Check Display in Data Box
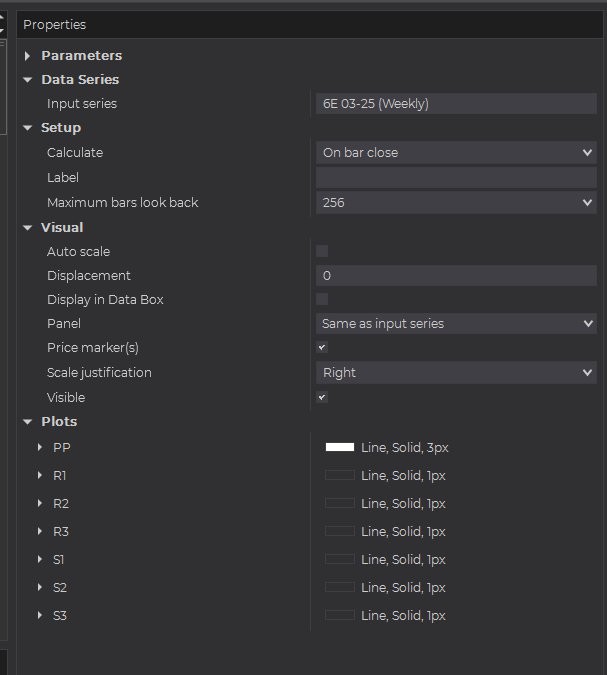This screenshot has height=675, width=607. tap(322, 299)
